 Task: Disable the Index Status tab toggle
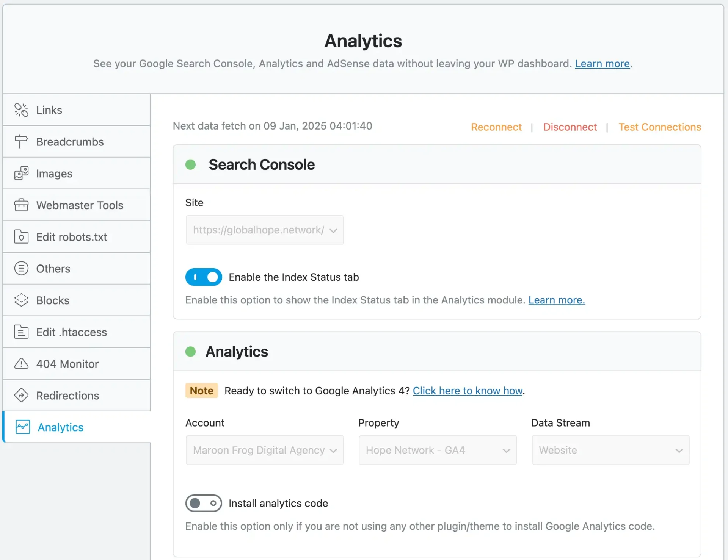pyautogui.click(x=204, y=277)
